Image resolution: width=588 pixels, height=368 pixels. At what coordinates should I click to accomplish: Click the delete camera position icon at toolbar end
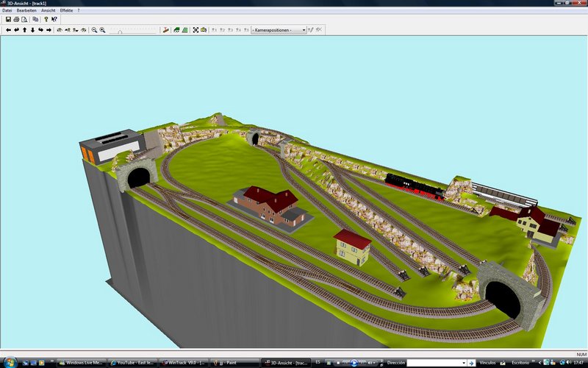(x=319, y=29)
